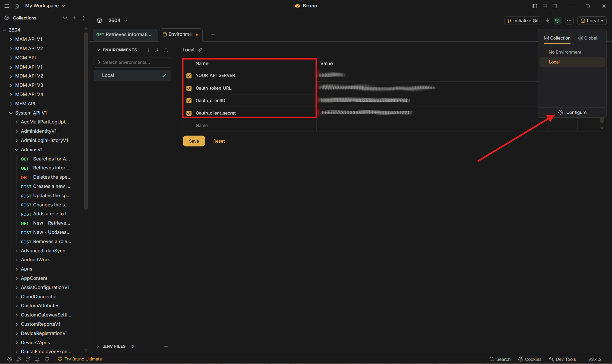Create a new environment with the plus icon
Image resolution: width=612 pixels, height=364 pixels.
click(148, 50)
